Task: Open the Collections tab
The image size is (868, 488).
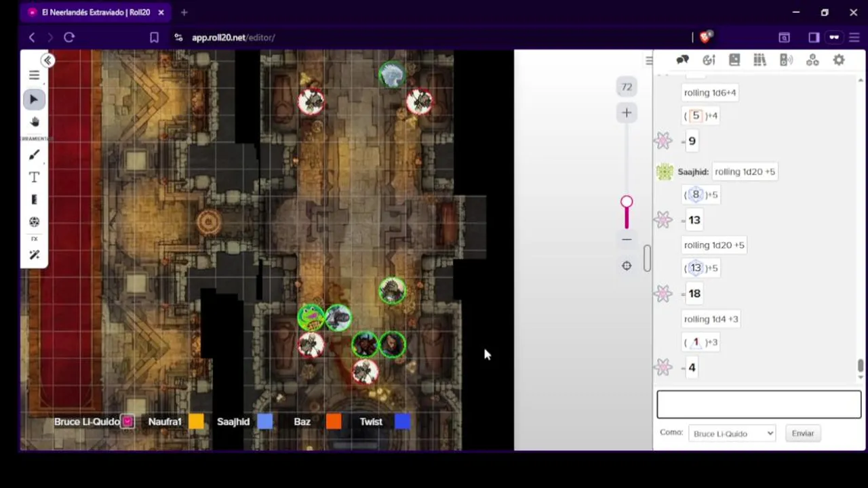Action: click(812, 60)
